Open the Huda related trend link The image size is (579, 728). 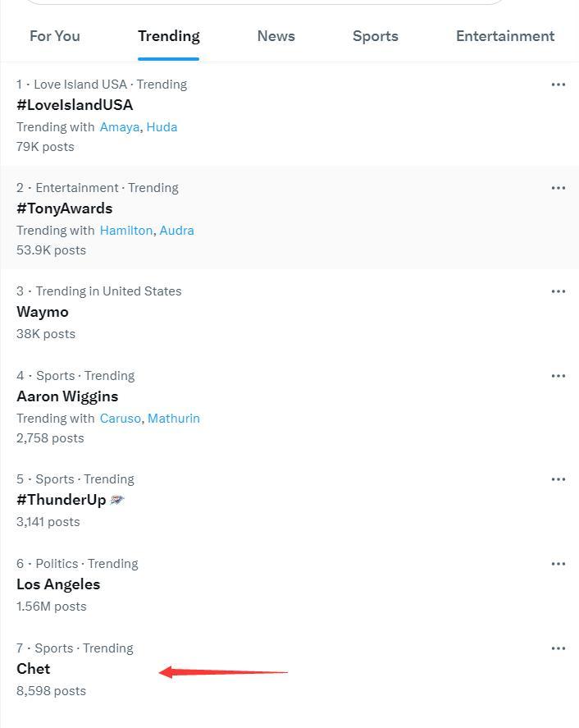pos(162,127)
